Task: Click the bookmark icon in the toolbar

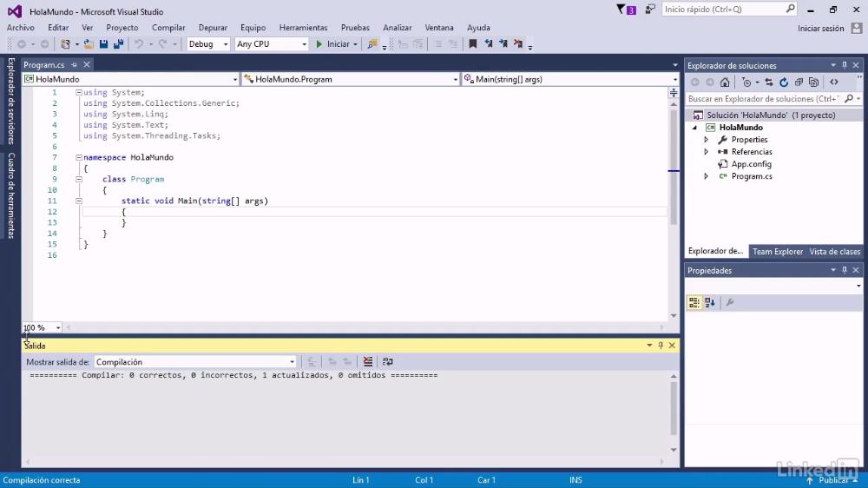Action: coord(473,43)
